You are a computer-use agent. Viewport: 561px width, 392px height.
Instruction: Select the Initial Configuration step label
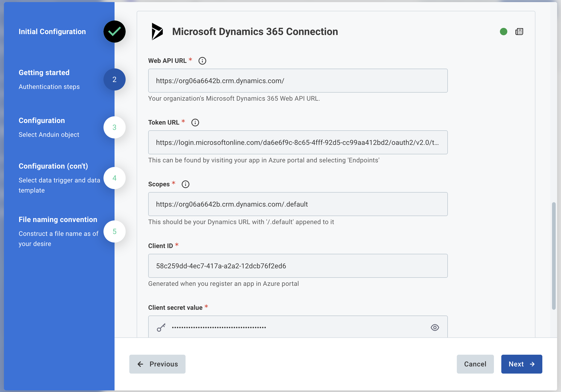pyautogui.click(x=52, y=32)
